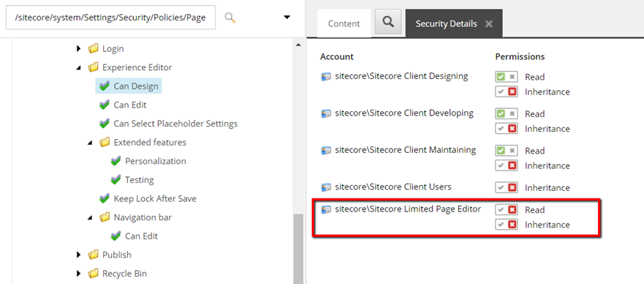Open the dropdown arrow next to search
Viewport: 644px width, 284px height.
[x=287, y=18]
